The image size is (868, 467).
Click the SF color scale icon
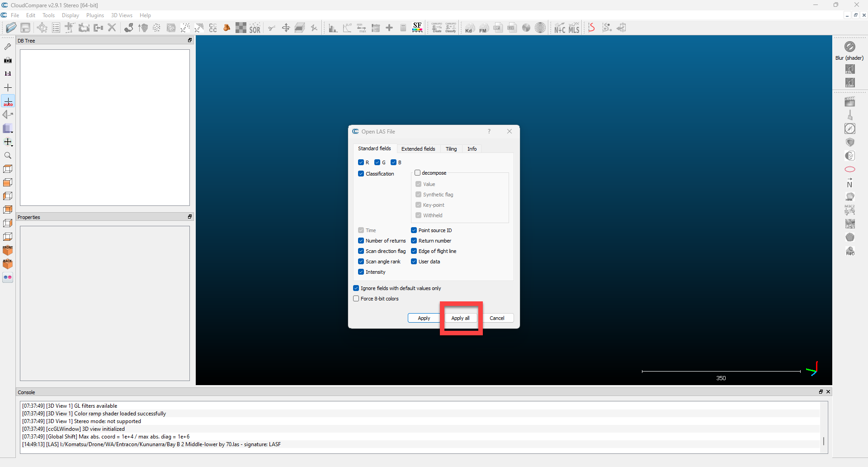[417, 28]
